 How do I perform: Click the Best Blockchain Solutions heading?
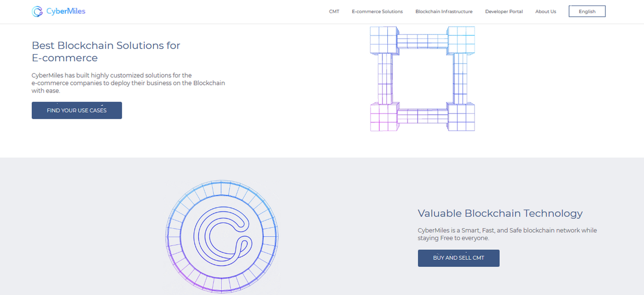[x=106, y=51]
